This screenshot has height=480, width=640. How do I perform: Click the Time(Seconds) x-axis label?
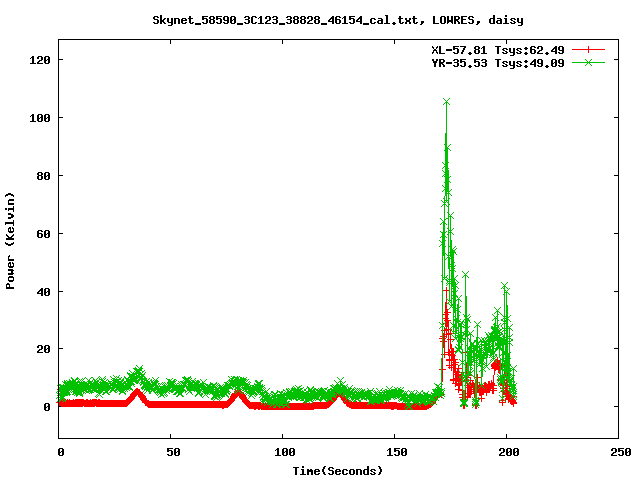coord(338,471)
